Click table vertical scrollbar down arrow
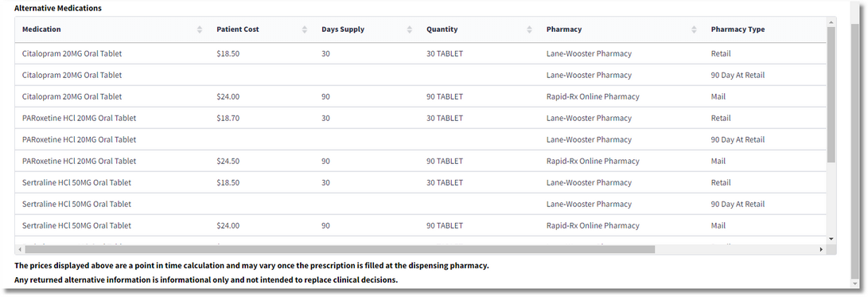The width and height of the screenshot is (868, 297). [831, 238]
